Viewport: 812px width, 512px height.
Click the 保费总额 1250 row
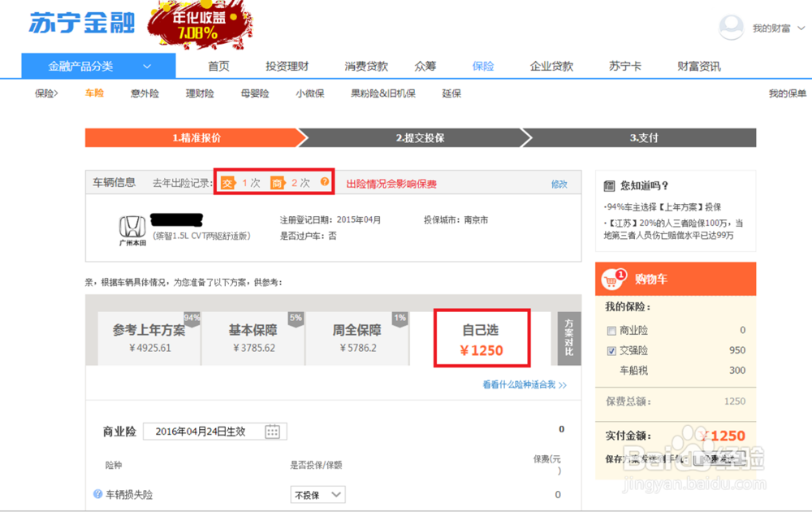[x=676, y=401]
